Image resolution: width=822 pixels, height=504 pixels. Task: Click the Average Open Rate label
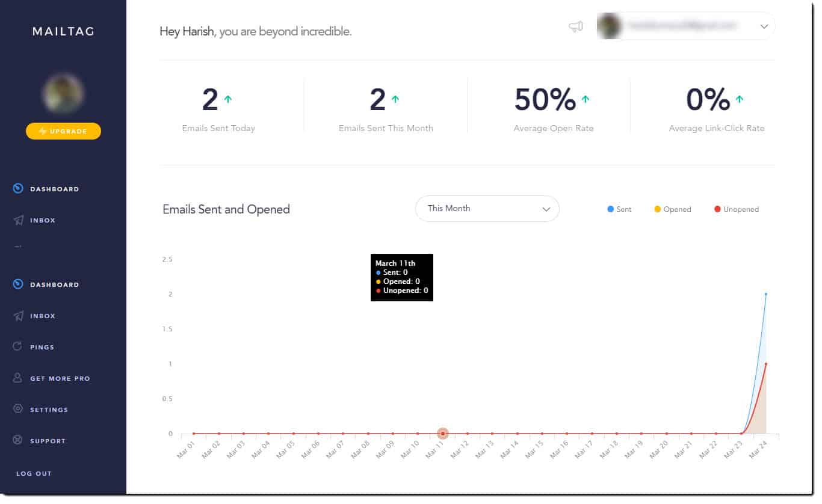(554, 128)
